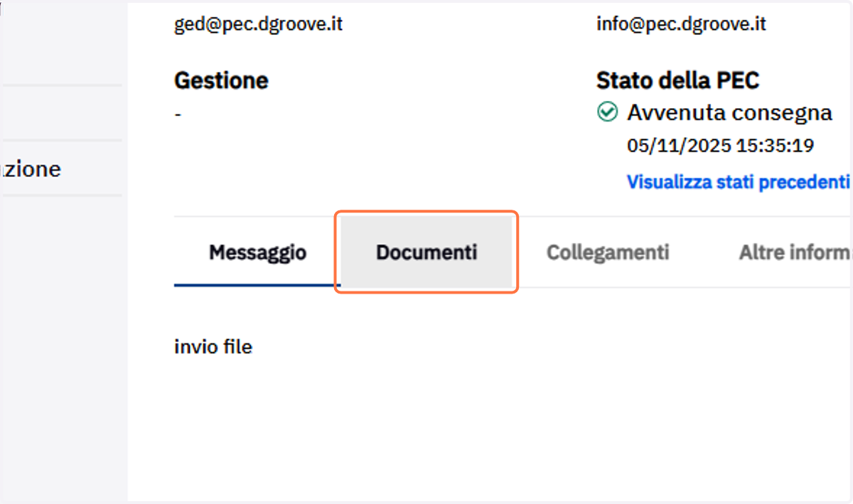Click the 05/11/2025 15:35:19 timestamp
Viewport: 853px width, 504px height.
pos(720,146)
